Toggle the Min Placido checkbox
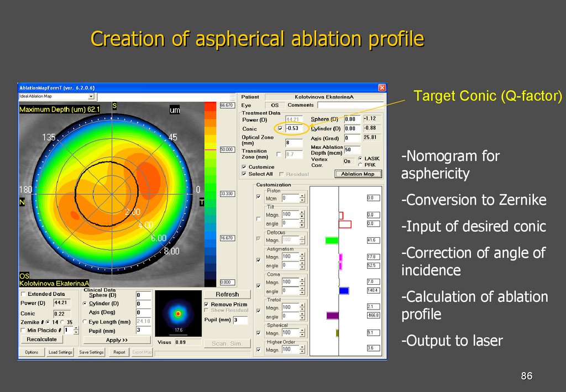This screenshot has width=566, height=392. coord(23,330)
